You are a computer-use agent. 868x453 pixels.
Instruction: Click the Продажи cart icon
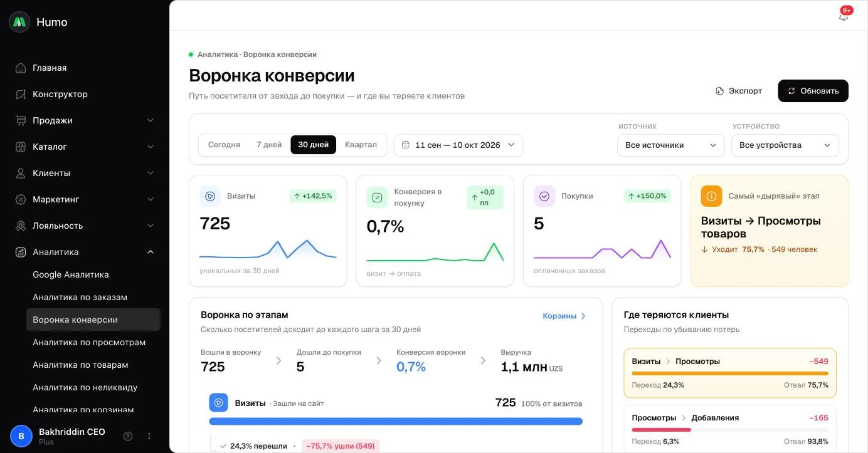click(21, 120)
